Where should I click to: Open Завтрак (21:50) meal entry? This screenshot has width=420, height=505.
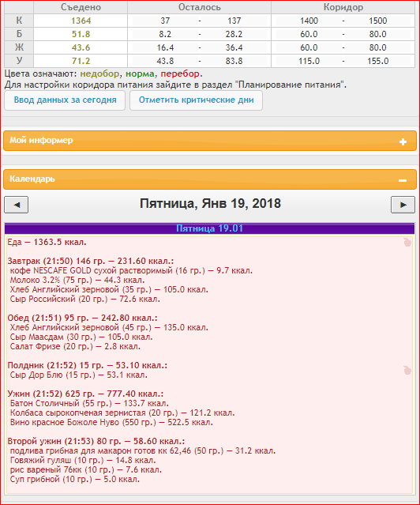point(91,261)
